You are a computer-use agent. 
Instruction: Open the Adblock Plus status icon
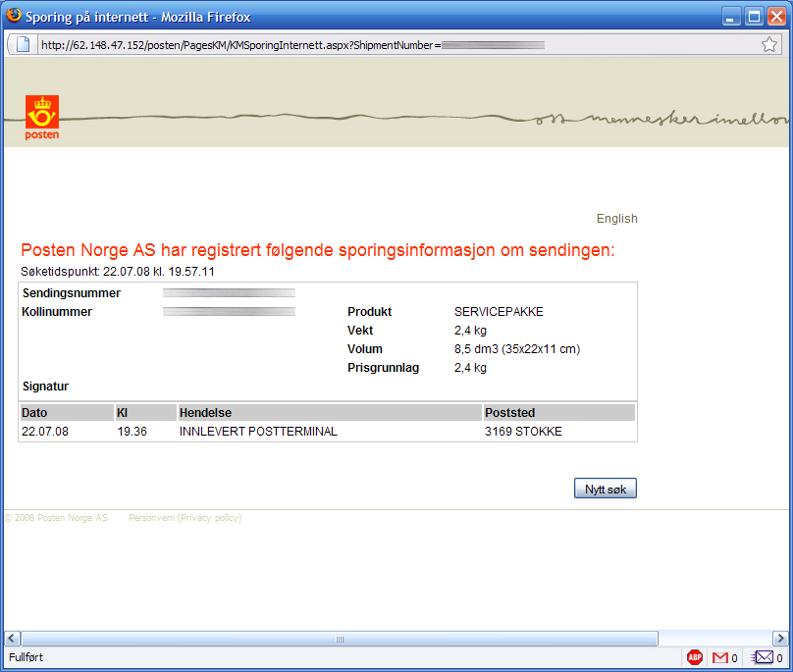695,657
